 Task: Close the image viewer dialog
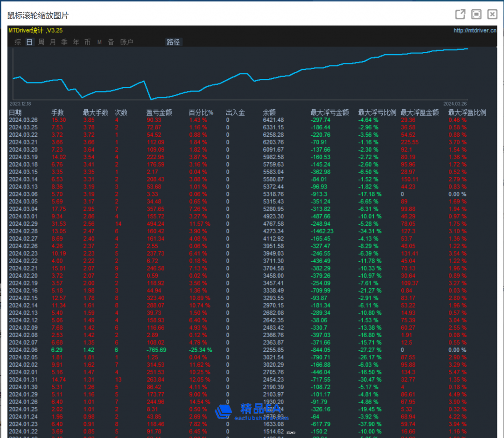492,14
